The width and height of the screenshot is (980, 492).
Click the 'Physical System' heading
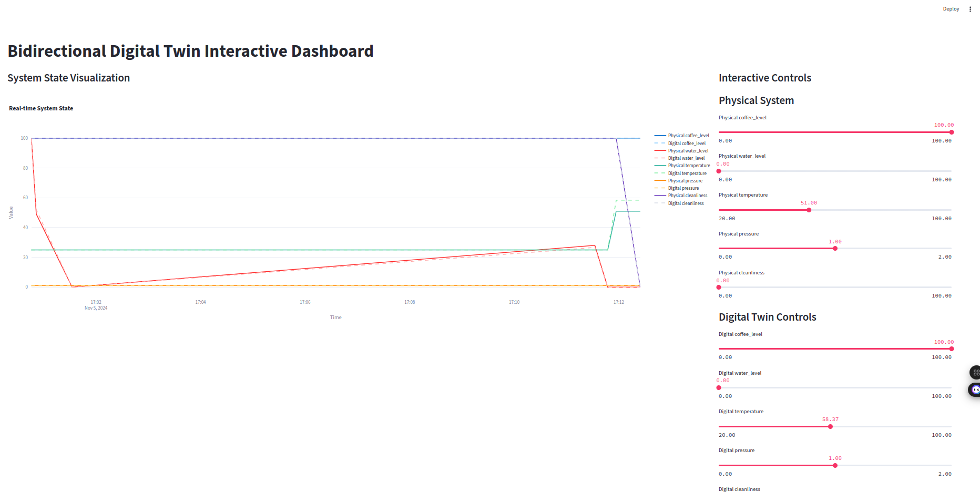pyautogui.click(x=756, y=100)
